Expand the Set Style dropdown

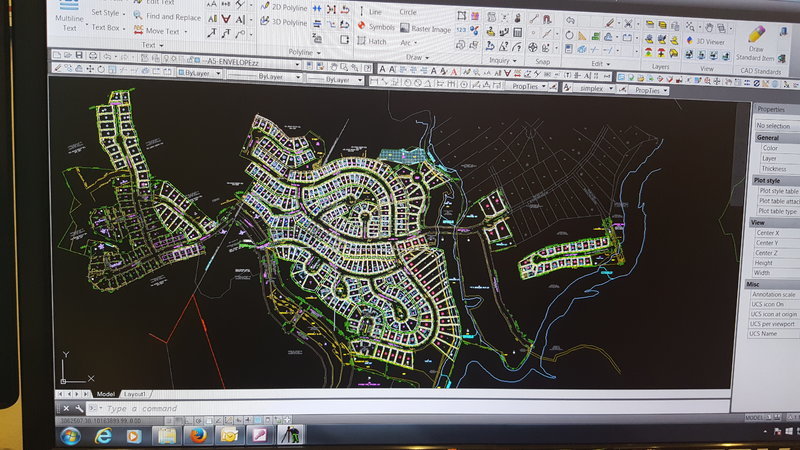click(123, 13)
